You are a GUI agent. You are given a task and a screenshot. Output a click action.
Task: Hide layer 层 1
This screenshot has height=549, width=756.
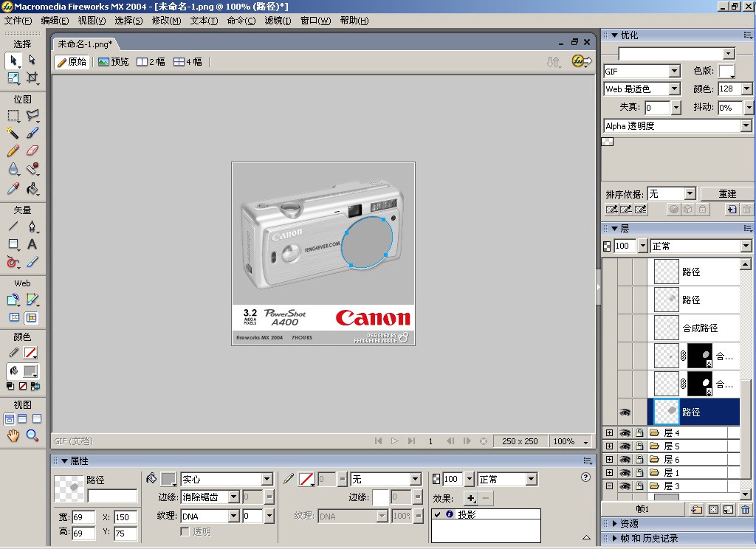pos(625,472)
